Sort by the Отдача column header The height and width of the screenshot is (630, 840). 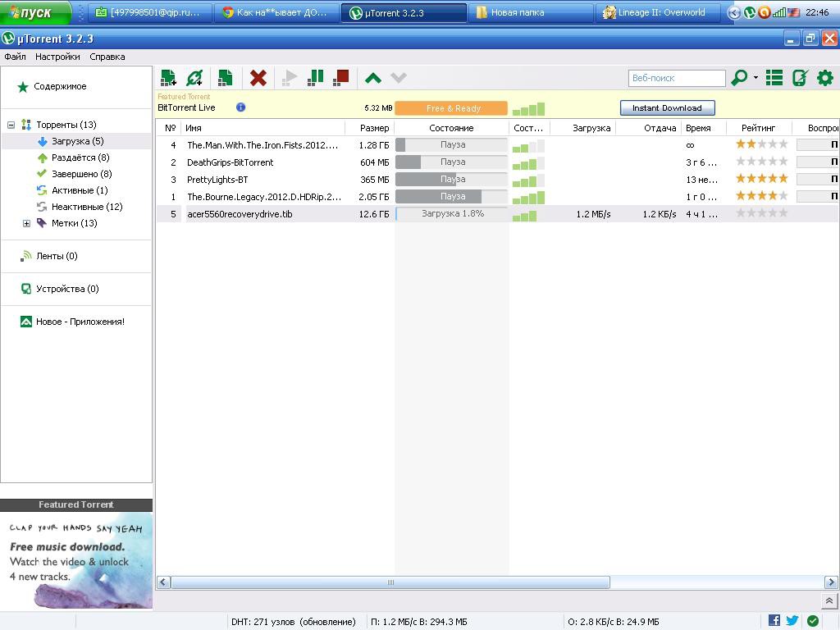(x=648, y=128)
